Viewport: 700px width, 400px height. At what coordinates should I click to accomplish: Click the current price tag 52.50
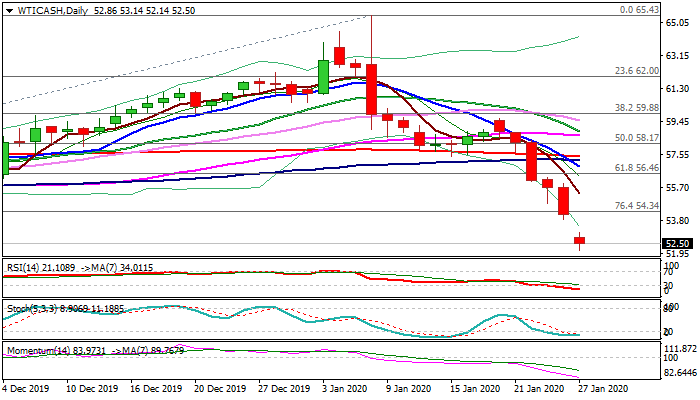(677, 244)
